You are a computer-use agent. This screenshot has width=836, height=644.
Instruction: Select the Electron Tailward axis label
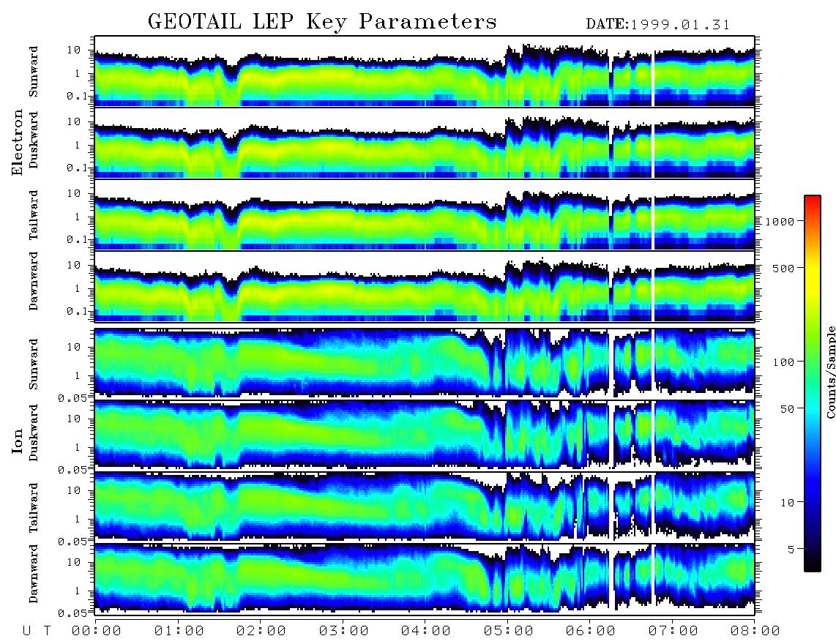[x=34, y=214]
